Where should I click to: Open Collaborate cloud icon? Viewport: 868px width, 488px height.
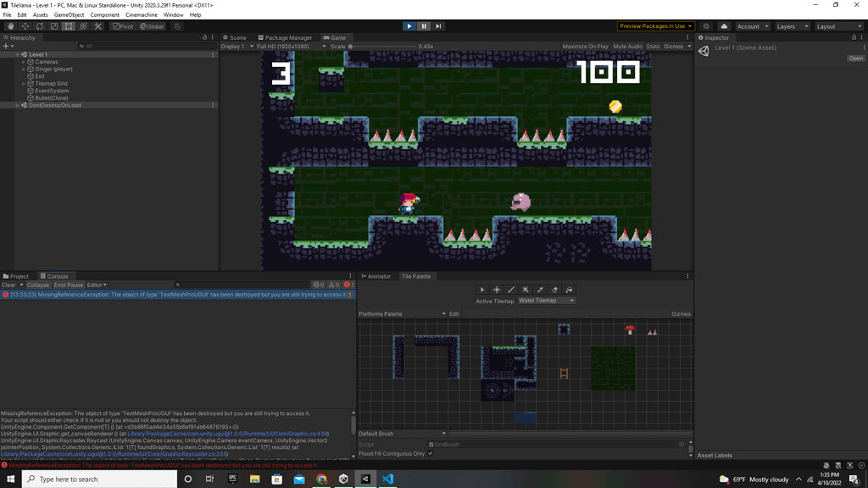pos(724,26)
